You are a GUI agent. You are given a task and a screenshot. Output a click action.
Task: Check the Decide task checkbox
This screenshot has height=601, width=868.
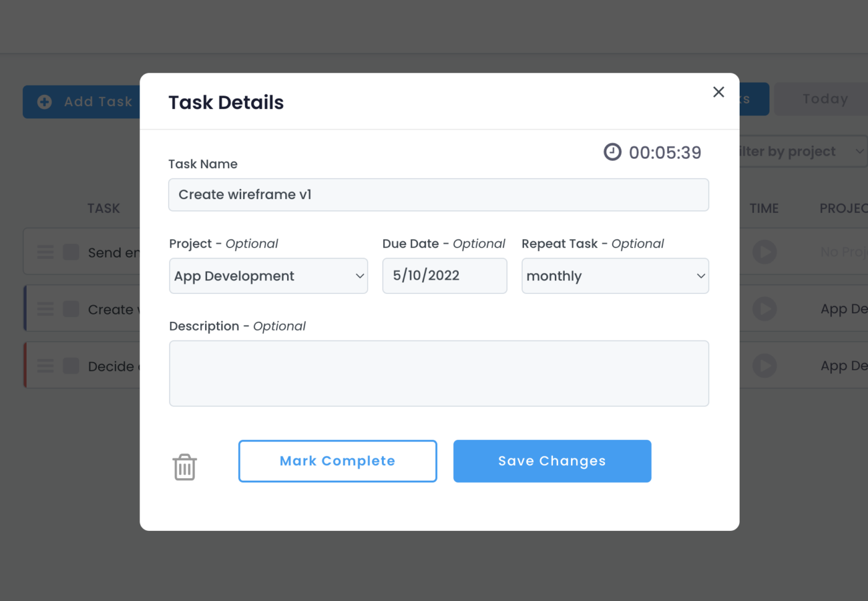pyautogui.click(x=71, y=366)
